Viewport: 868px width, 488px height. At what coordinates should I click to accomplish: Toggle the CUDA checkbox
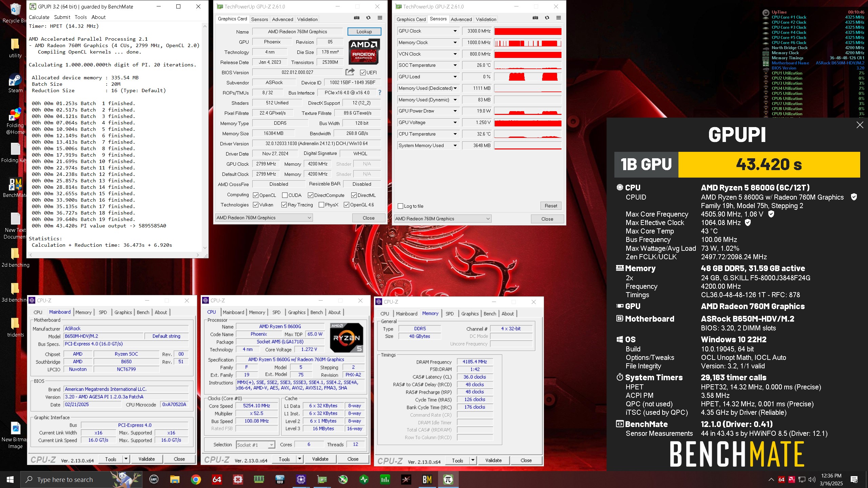[285, 195]
